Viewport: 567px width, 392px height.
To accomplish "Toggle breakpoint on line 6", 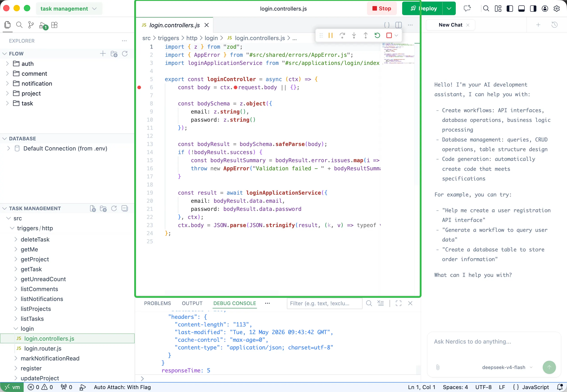I will 139,87.
